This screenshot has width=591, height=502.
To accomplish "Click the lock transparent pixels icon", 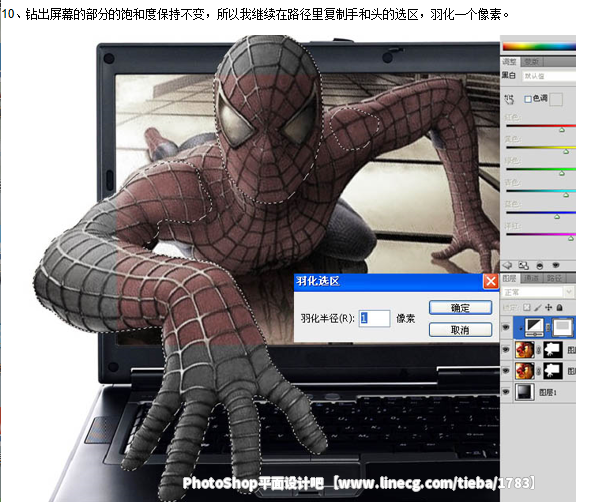I will [x=527, y=308].
